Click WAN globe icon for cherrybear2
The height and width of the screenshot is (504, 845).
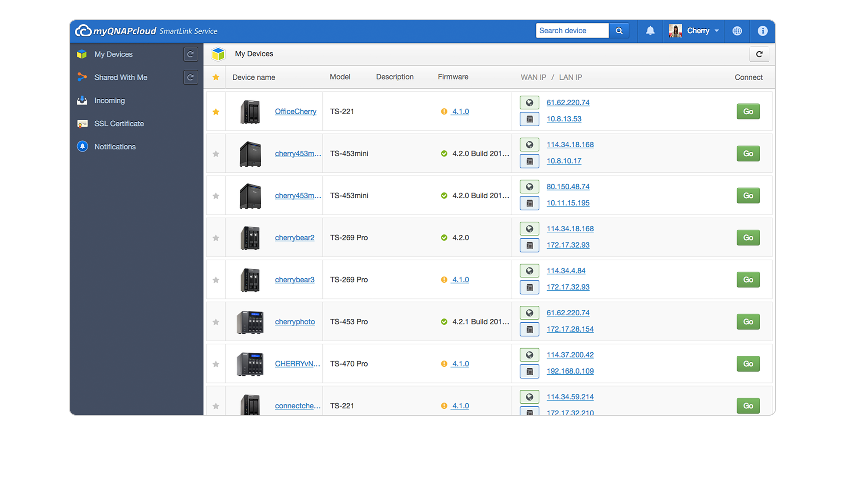(x=529, y=229)
